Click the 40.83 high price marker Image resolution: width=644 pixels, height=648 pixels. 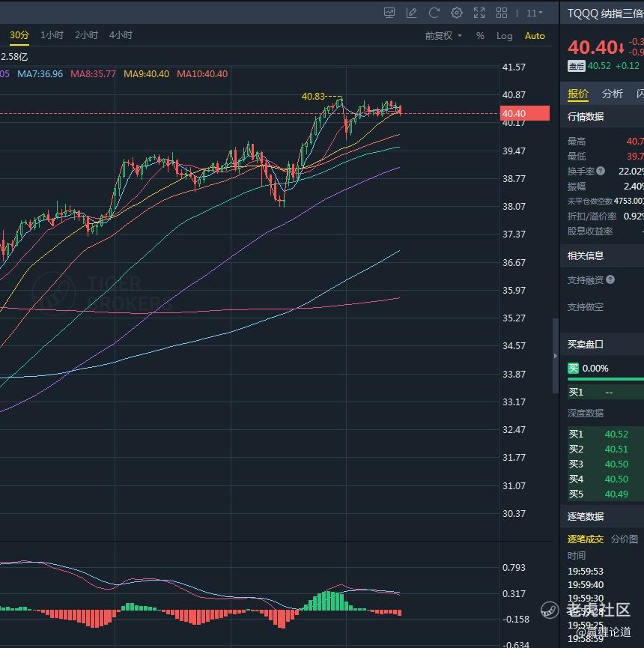(x=314, y=97)
